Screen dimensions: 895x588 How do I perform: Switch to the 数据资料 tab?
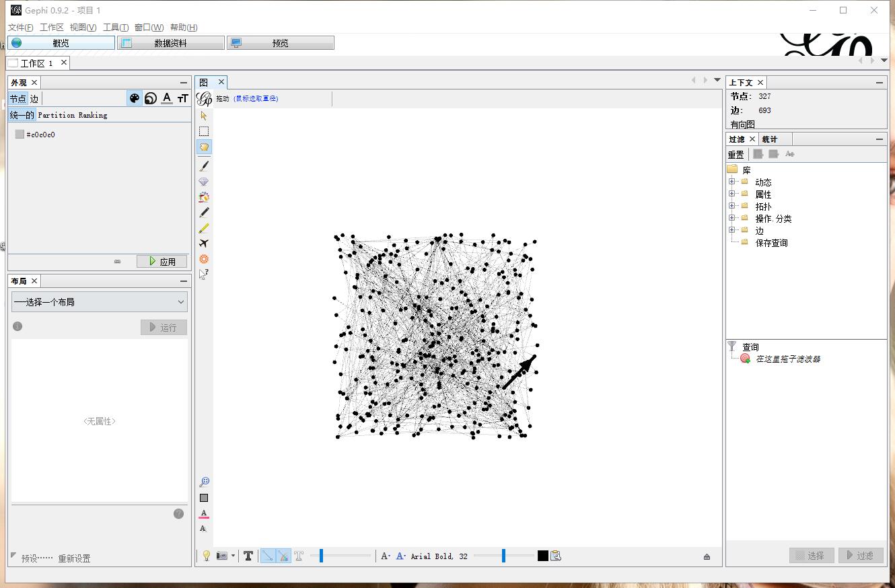tap(171, 43)
